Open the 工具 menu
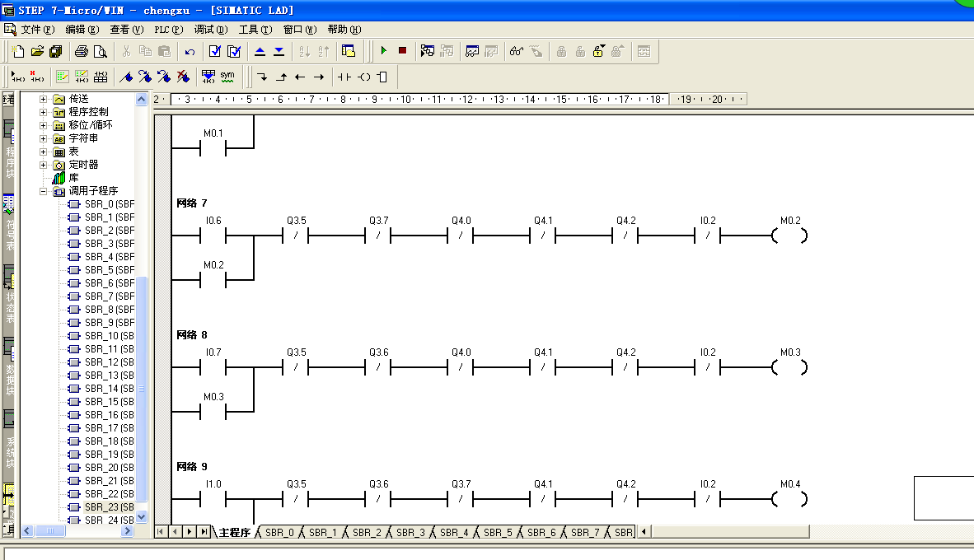The image size is (974, 560). (255, 29)
